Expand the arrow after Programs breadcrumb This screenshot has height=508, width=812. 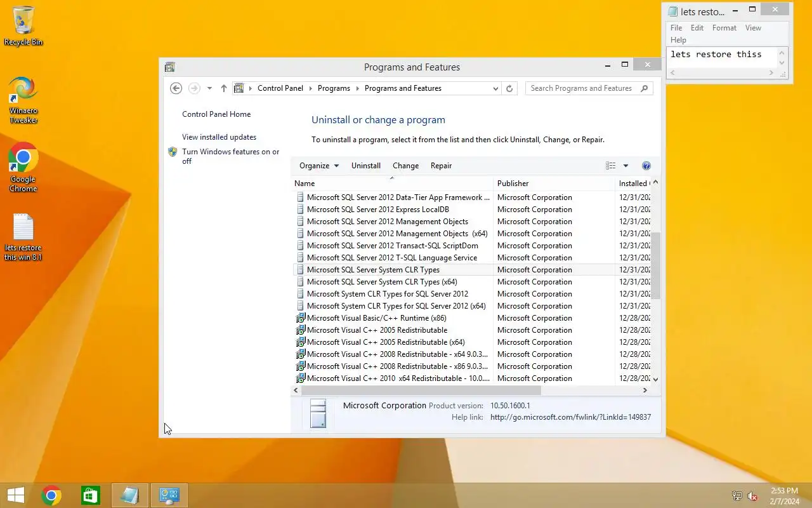coord(358,88)
